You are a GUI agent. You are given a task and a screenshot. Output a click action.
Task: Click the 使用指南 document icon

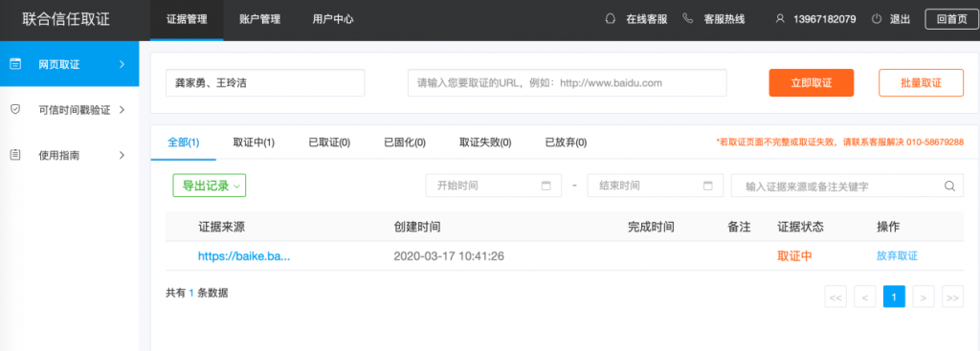coord(15,154)
